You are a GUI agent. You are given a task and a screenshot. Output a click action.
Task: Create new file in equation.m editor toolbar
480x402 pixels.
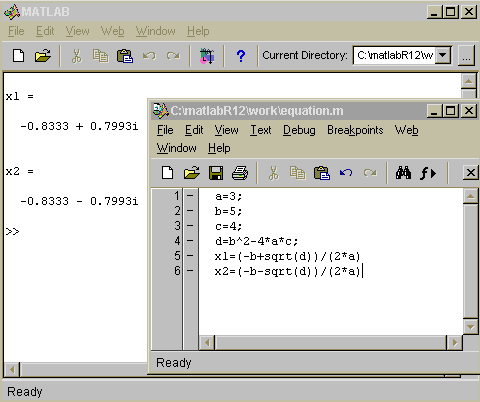pyautogui.click(x=167, y=173)
